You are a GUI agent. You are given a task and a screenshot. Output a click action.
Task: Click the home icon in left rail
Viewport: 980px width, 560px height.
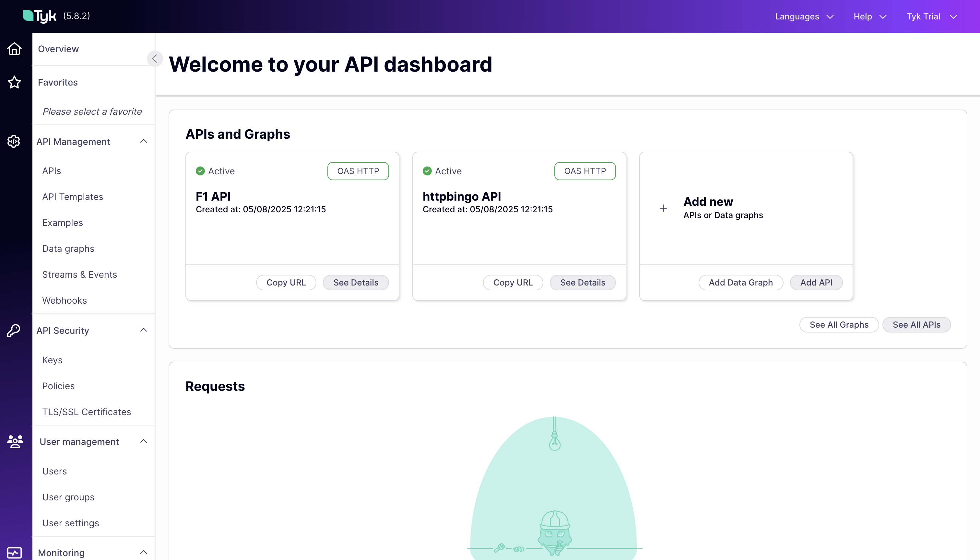click(14, 49)
